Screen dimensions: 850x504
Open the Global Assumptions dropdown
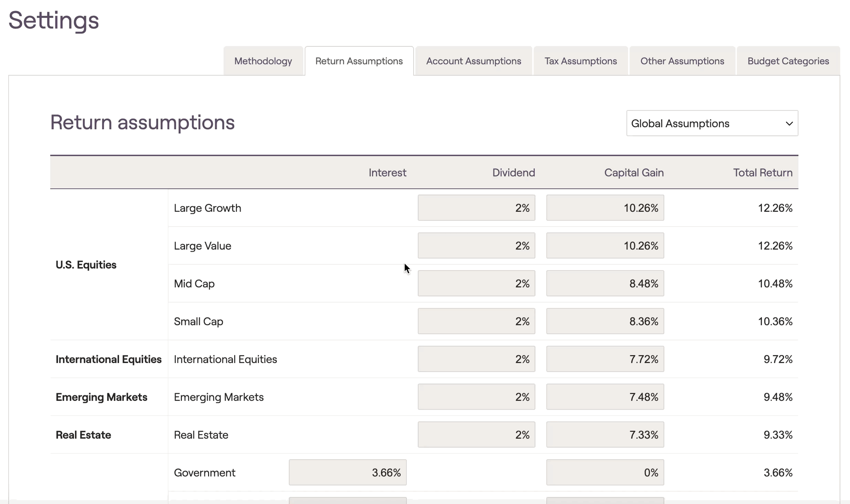tap(712, 123)
